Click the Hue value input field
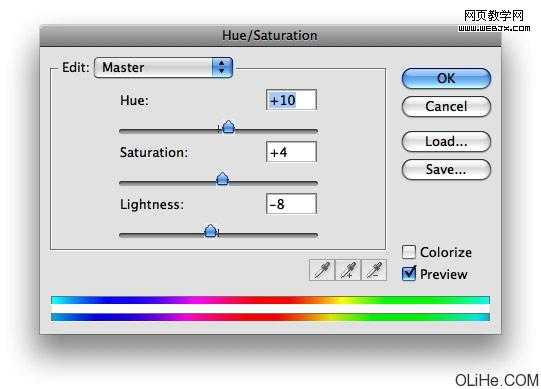Image resolution: width=541 pixels, height=389 pixels. coord(291,100)
